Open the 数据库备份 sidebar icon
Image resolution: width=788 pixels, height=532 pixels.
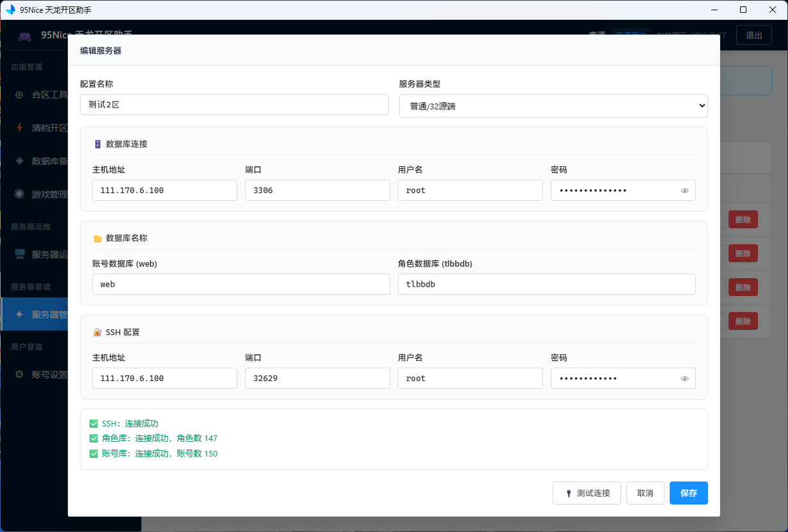[x=19, y=161]
